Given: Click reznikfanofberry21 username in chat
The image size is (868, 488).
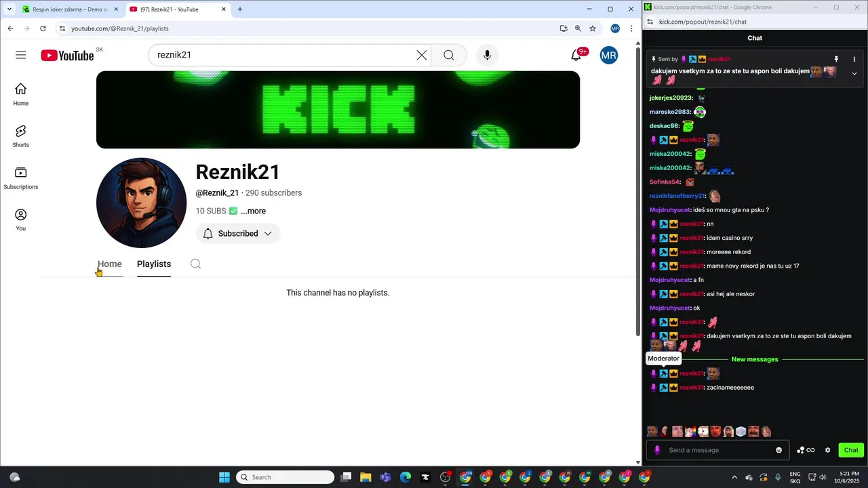Looking at the screenshot, I should tap(677, 196).
